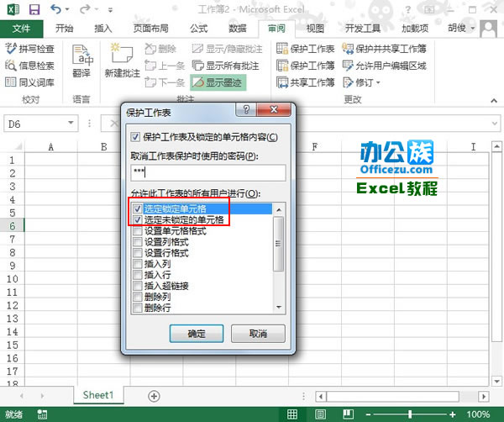This screenshot has height=422, width=504.
Task: Click the macro recording icon in status bar
Action: [42, 414]
